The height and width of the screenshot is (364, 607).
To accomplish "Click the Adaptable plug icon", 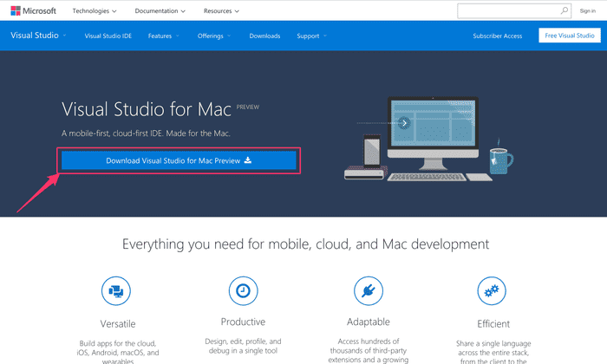I will [x=369, y=289].
